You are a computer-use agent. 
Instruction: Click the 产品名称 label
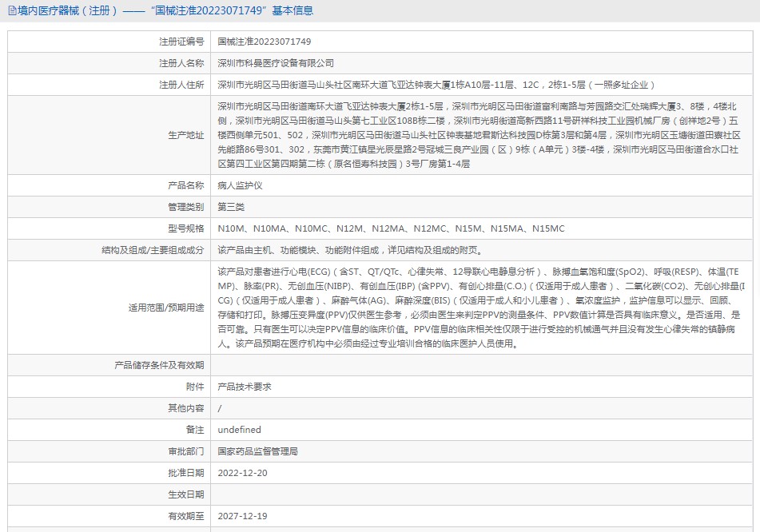(x=186, y=185)
